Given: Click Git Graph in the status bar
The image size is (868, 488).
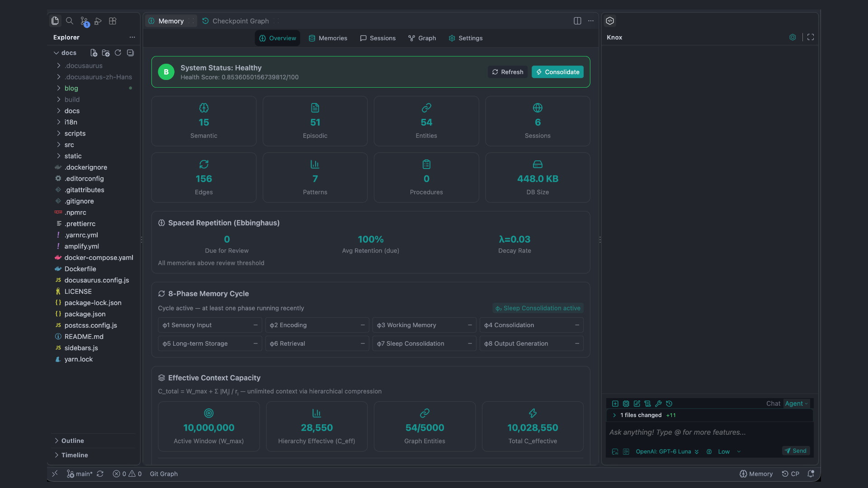Looking at the screenshot, I should tap(164, 474).
